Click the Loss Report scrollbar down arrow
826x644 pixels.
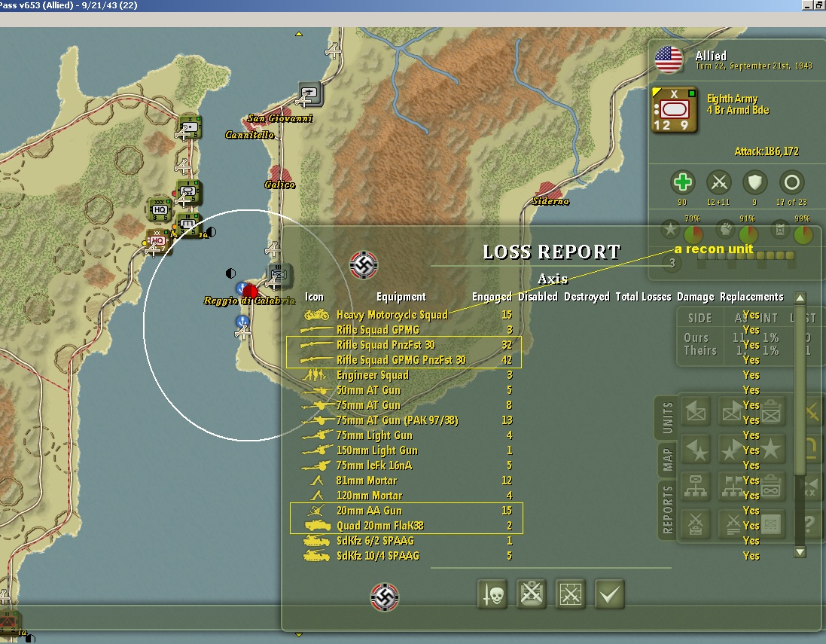click(800, 552)
